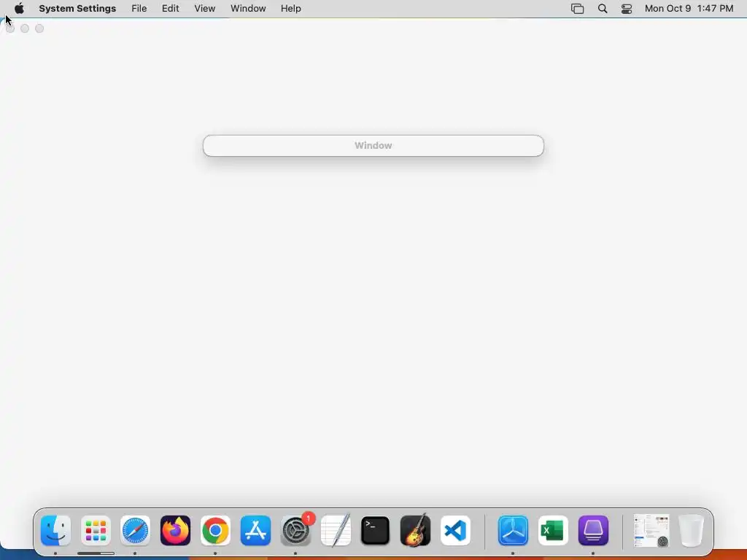Open Control Center icon
This screenshot has height=560, width=747.
(627, 9)
